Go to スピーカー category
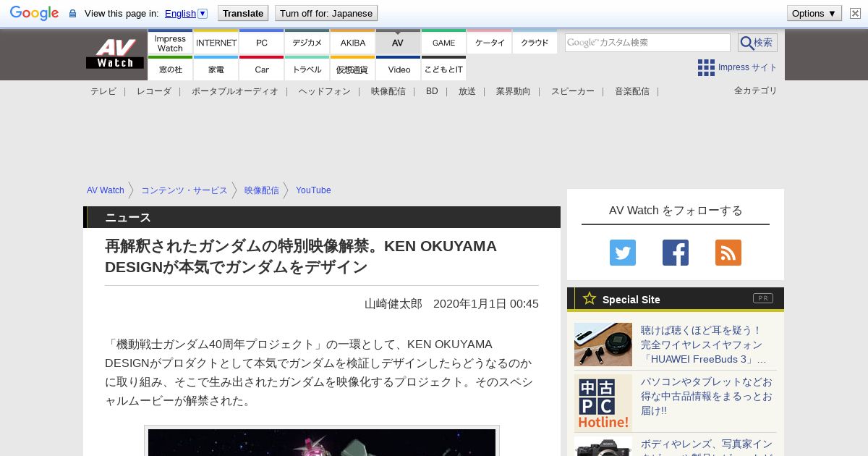868x456 pixels. coord(572,91)
